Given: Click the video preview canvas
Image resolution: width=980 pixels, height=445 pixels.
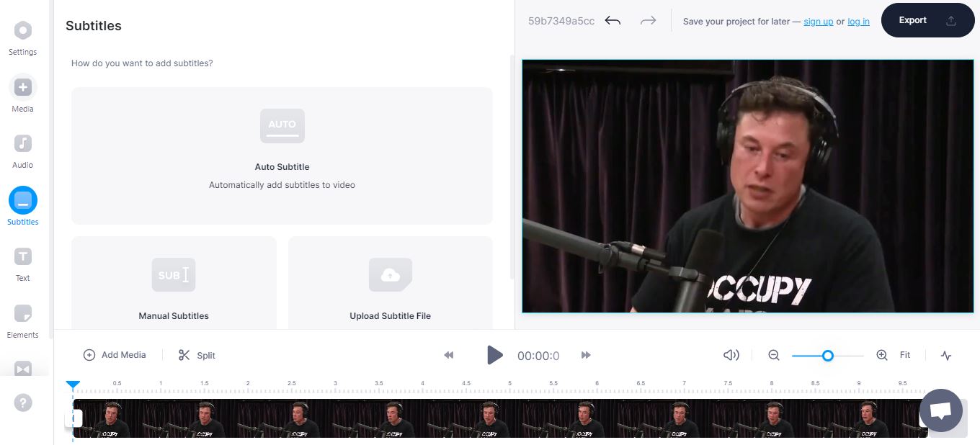Looking at the screenshot, I should point(748,186).
